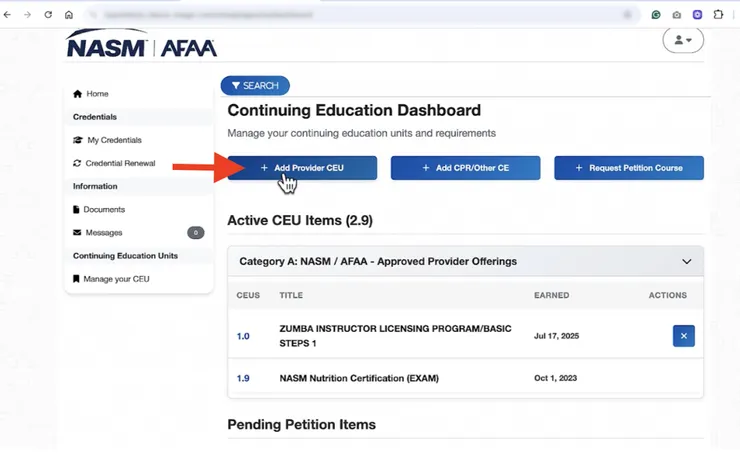Click the Documents file icon
The image size is (740, 453).
[77, 210]
